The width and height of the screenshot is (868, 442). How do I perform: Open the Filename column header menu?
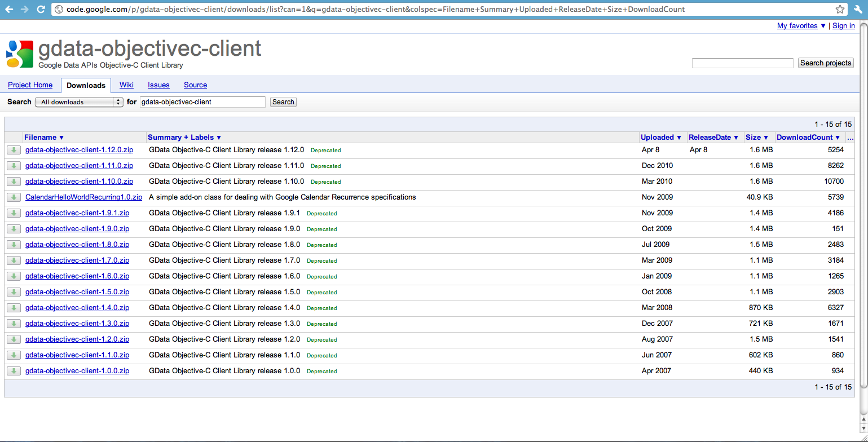point(44,138)
